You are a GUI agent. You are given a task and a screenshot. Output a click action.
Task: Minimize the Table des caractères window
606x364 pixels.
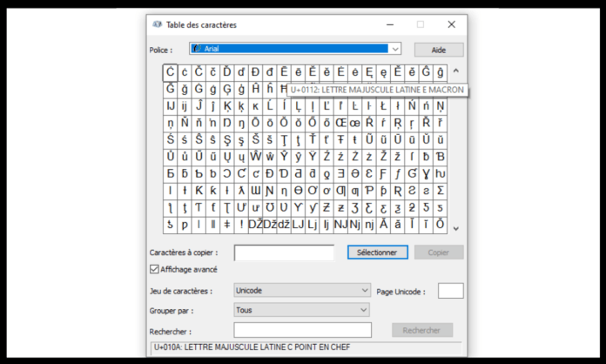coord(390,24)
